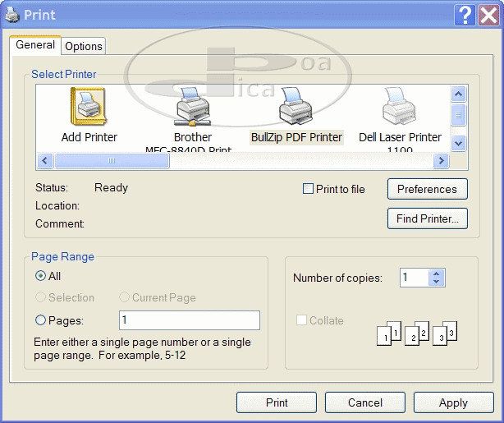This screenshot has width=504, height=423.
Task: Switch to the Options tab
Action: click(84, 47)
